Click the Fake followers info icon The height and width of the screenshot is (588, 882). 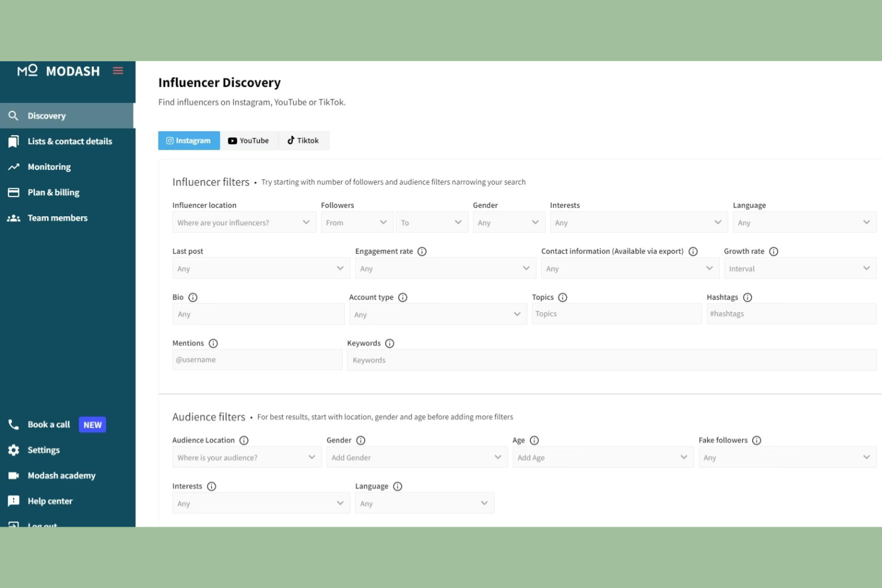757,440
